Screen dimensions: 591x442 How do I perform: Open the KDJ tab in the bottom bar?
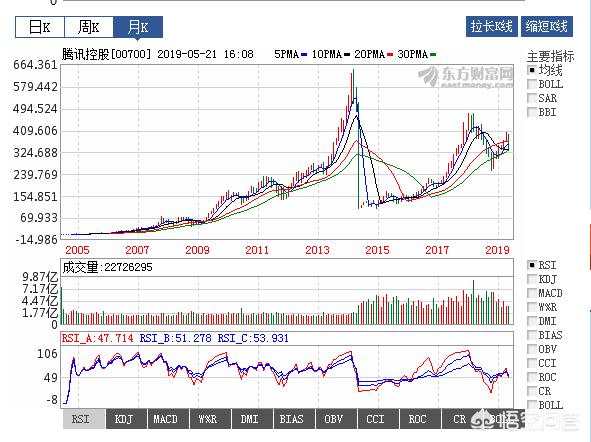pyautogui.click(x=126, y=419)
